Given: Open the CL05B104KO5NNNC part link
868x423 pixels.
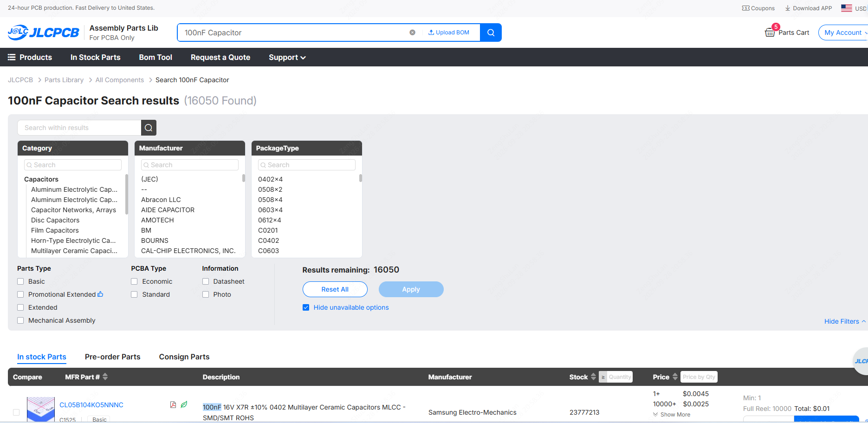Looking at the screenshot, I should 91,405.
